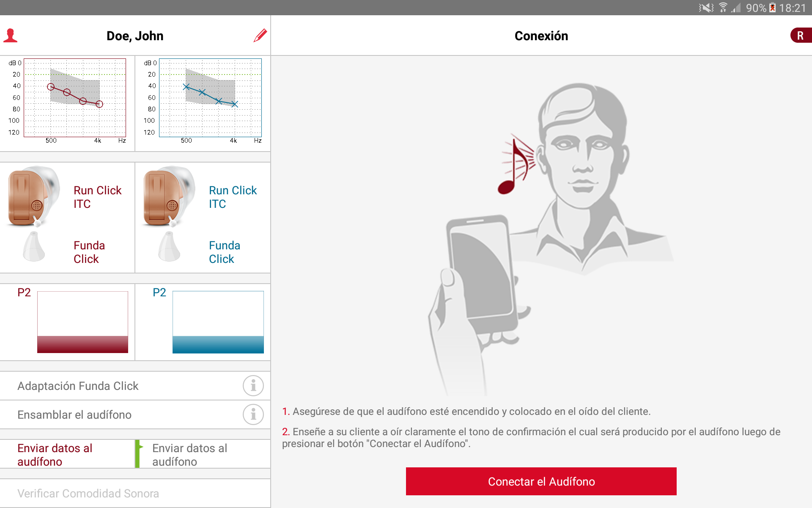This screenshot has height=508, width=812.
Task: Tap the red P2 program label
Action: pos(24,293)
